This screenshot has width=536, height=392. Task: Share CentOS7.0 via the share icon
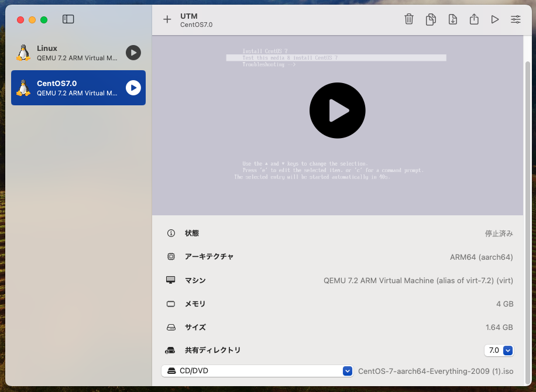[x=474, y=19]
